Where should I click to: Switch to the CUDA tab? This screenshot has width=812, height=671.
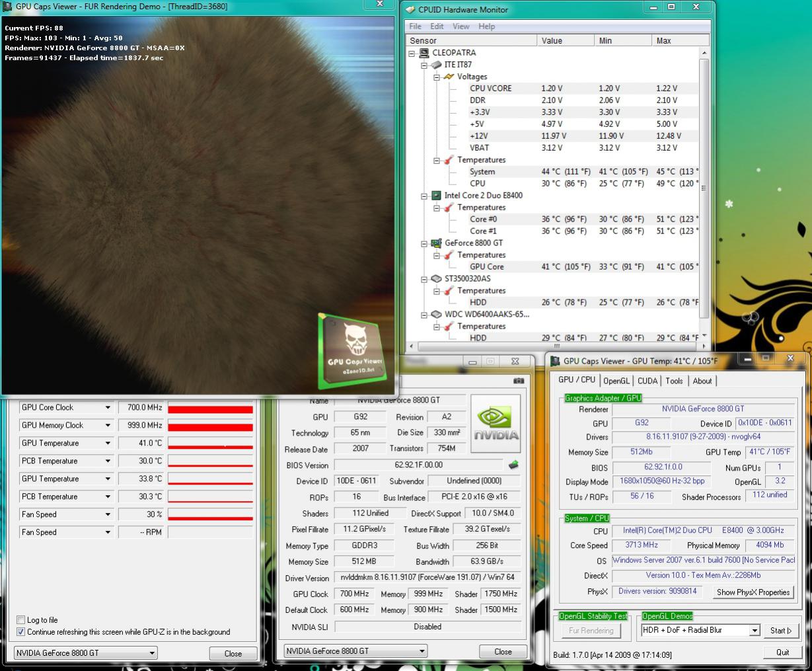coord(647,381)
